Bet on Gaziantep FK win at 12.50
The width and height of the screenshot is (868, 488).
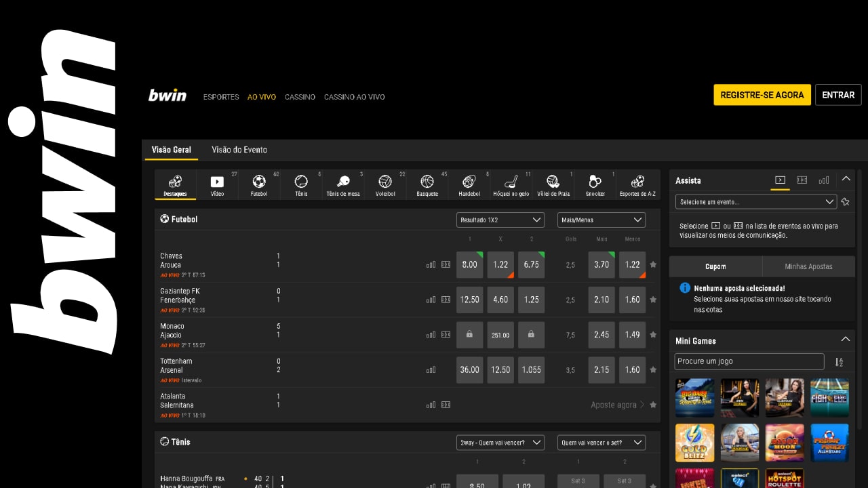469,300
